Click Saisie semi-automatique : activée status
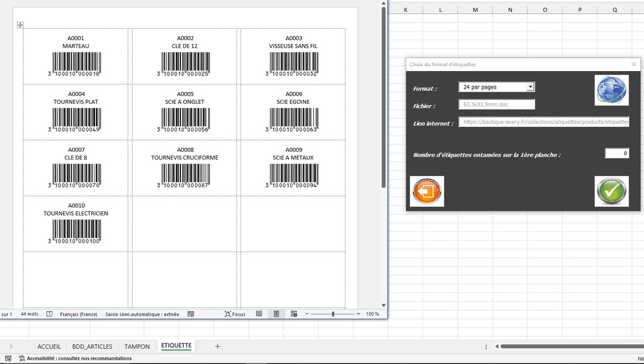Image resolution: width=644 pixels, height=364 pixels. [142, 314]
